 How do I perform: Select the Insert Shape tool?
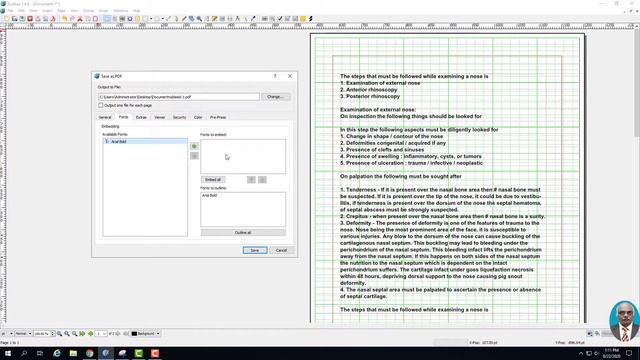[x=145, y=19]
